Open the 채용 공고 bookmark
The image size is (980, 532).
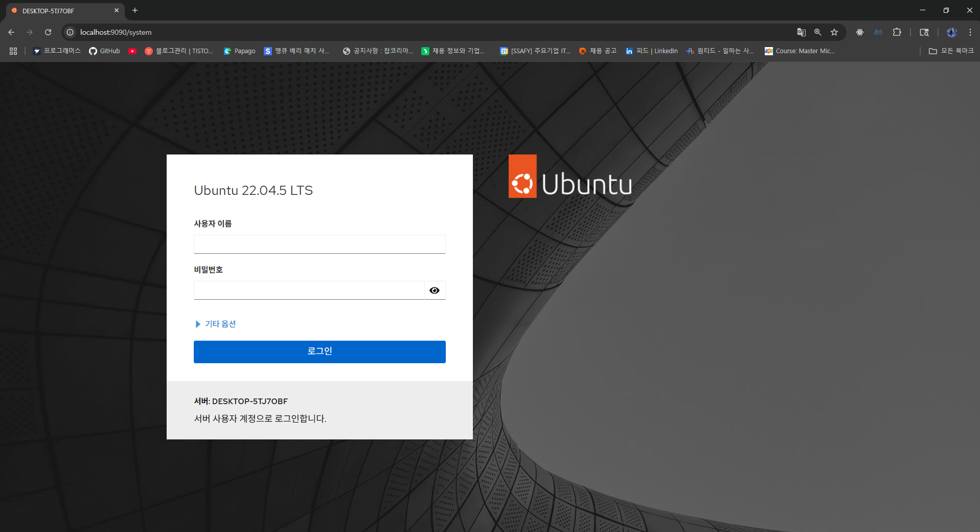598,51
